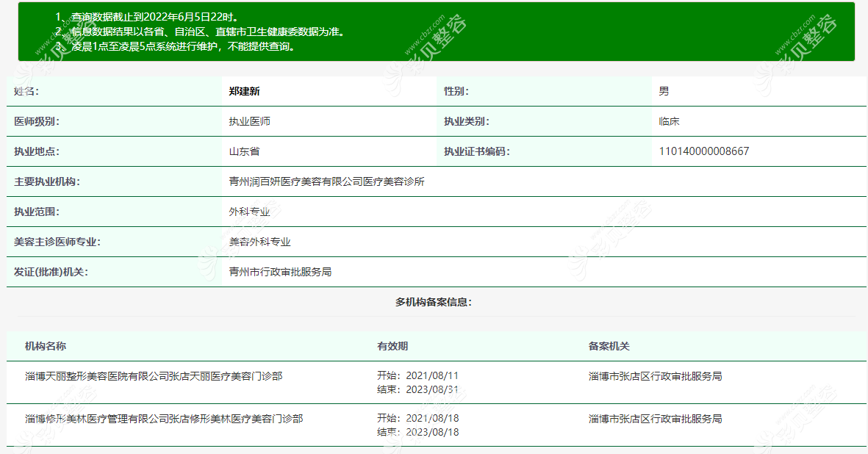Select the value 临床

tap(669, 122)
